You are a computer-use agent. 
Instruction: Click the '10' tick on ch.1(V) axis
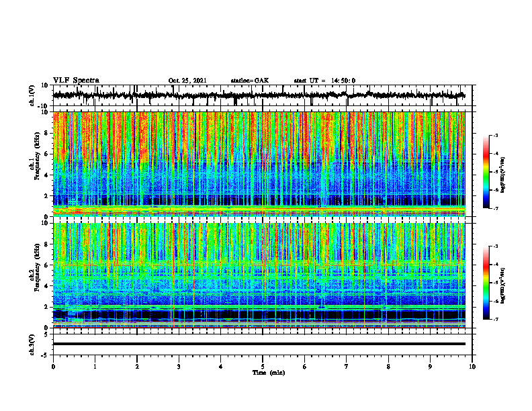point(45,85)
